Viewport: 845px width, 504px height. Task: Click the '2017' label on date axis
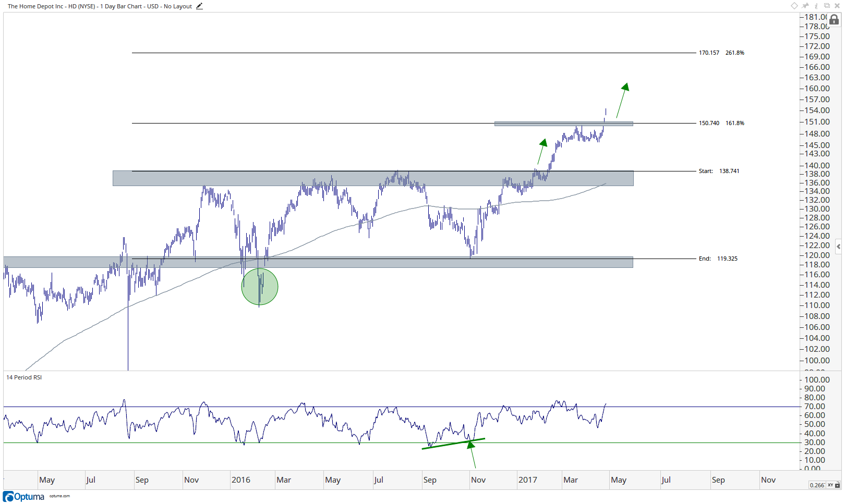pos(528,480)
